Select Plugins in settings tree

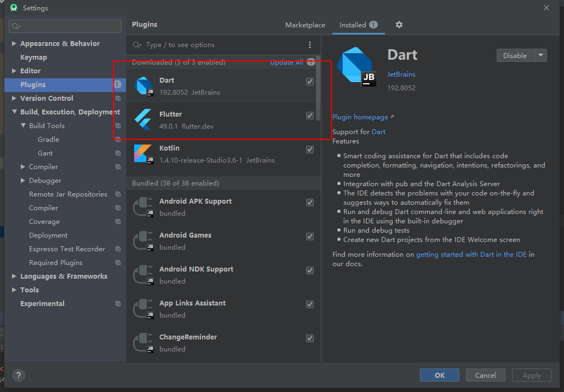point(65,84)
